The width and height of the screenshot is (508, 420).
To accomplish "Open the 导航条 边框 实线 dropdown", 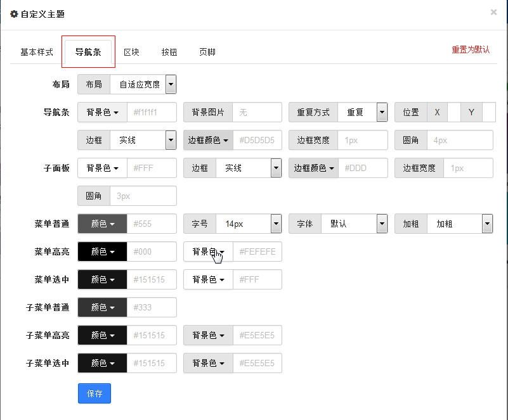I will (x=143, y=140).
